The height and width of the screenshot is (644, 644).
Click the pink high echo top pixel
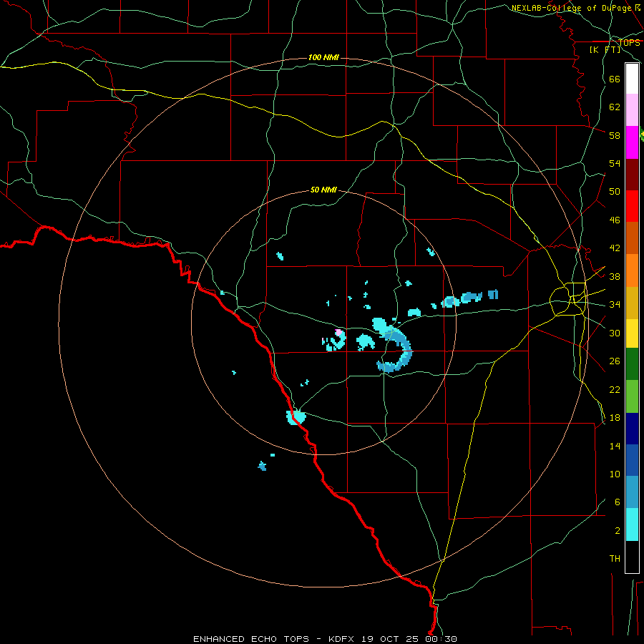coord(338,332)
